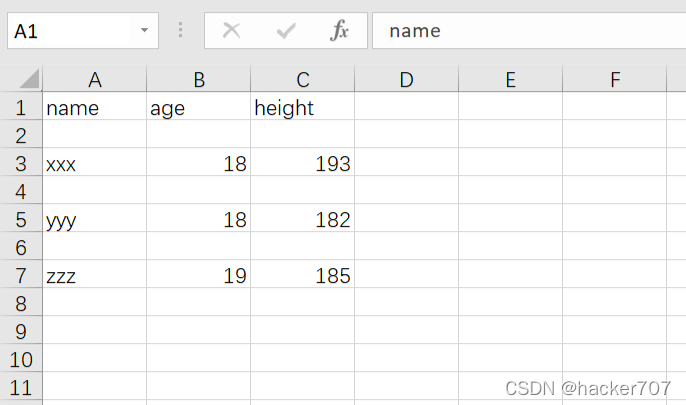Select column A header
Viewport: 686px width, 405px height.
(x=95, y=80)
